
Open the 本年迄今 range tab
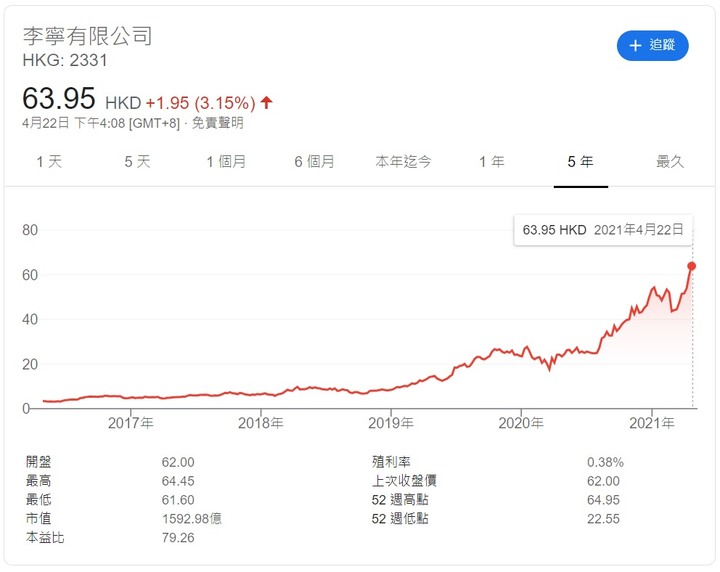pyautogui.click(x=403, y=162)
